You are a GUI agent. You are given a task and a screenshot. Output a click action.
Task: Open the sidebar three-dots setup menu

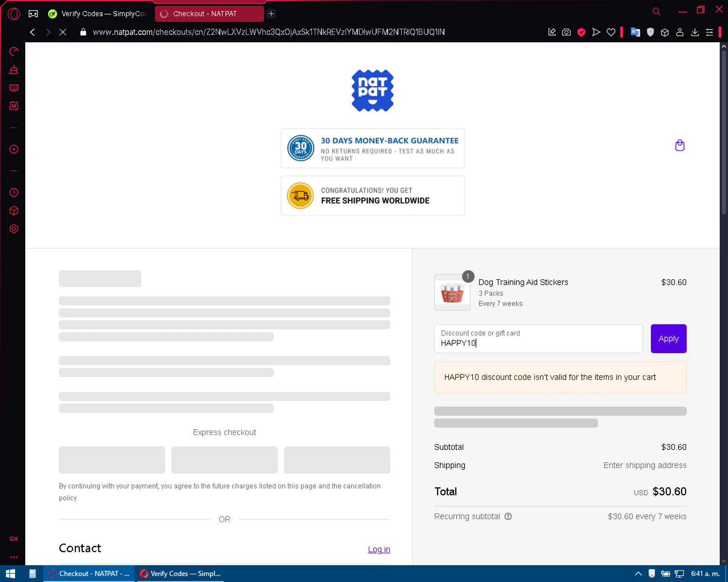coord(14,557)
